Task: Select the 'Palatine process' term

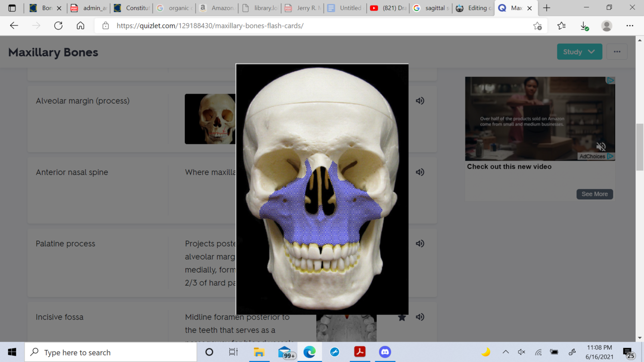Action: 65,244
